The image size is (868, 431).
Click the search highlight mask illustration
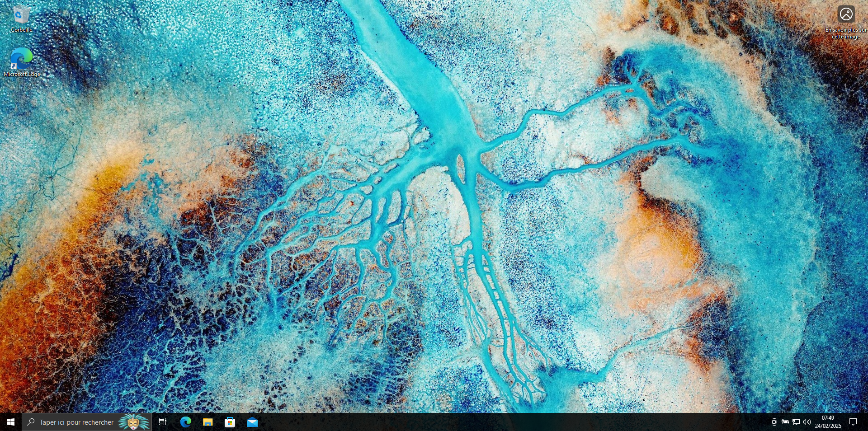click(x=133, y=422)
